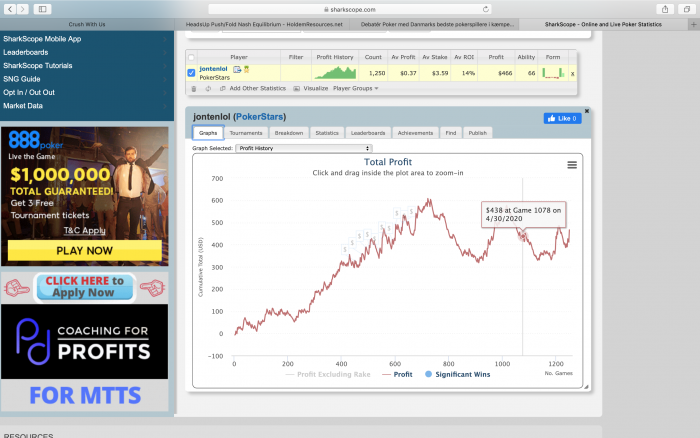Remove the jontenlol row with the x
Screen dimensions: 700x438
point(572,74)
